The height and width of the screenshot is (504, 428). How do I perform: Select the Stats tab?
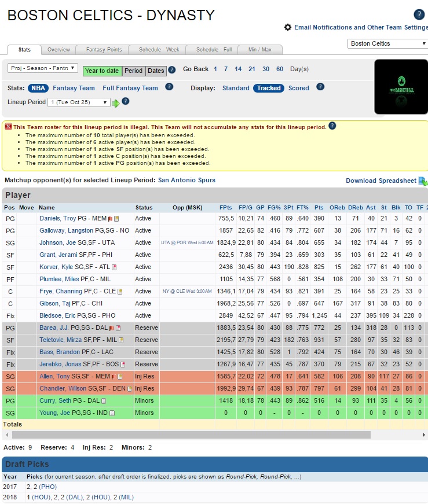pos(24,50)
